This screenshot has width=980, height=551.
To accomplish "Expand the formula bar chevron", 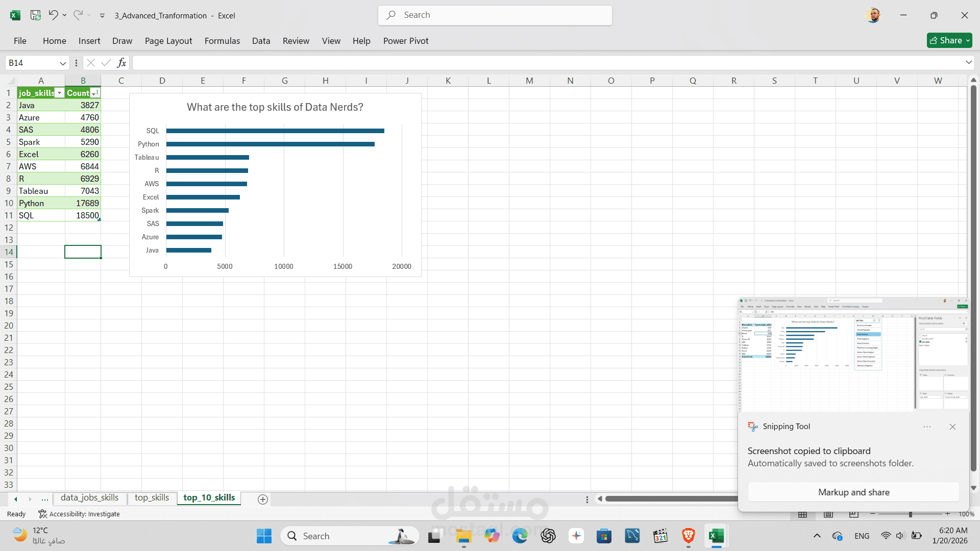I will (968, 62).
